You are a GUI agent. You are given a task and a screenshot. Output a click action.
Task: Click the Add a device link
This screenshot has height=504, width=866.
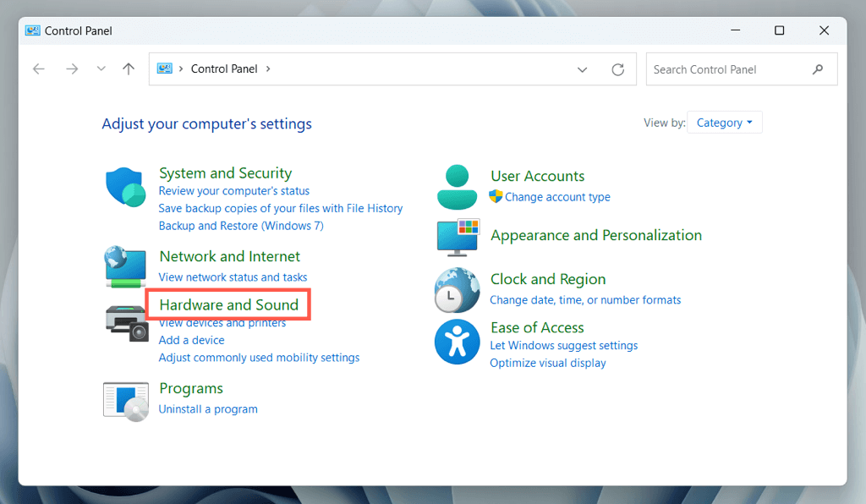[x=192, y=341]
